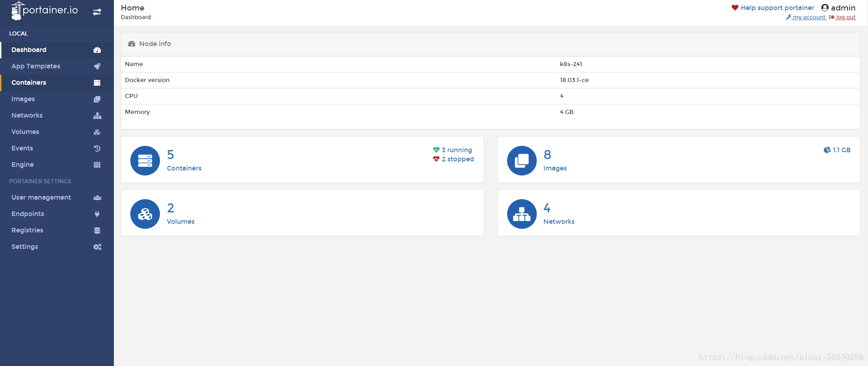868x366 pixels.
Task: Click the red heartbeat stopped icon
Action: [x=436, y=159]
